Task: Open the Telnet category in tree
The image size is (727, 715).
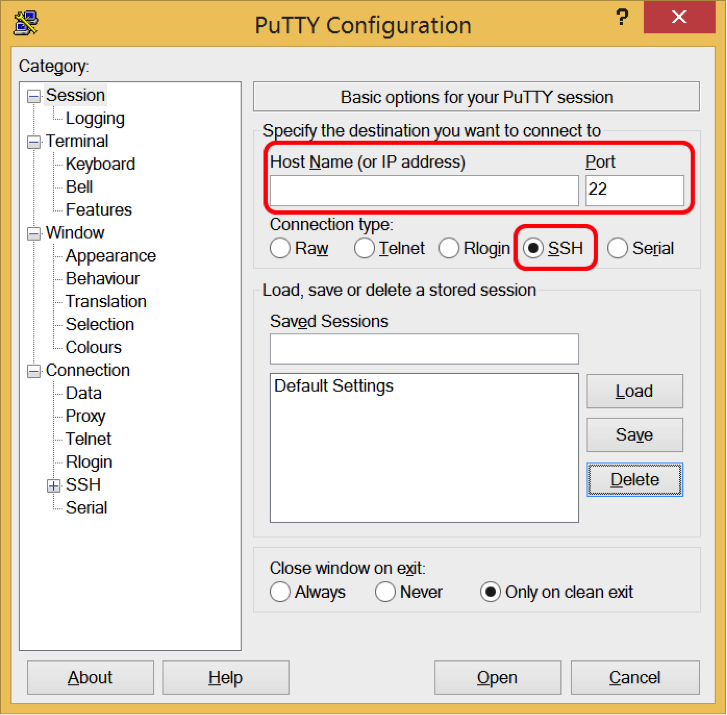Action: click(89, 439)
